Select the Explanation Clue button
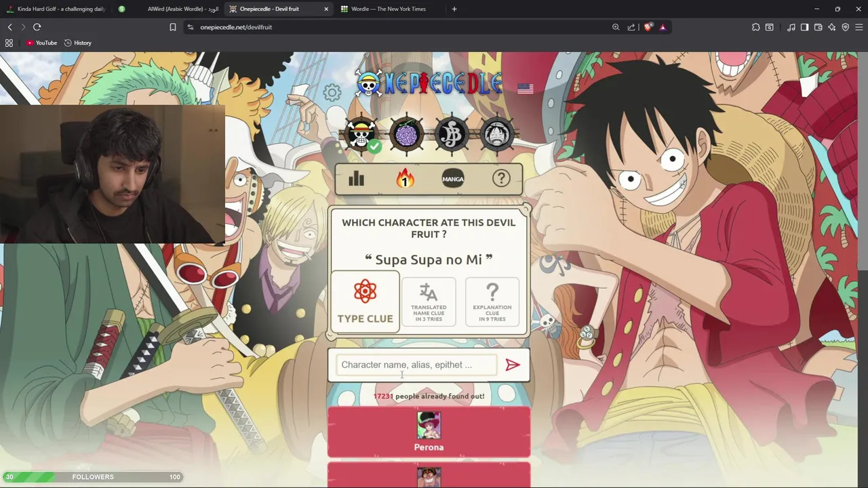The width and height of the screenshot is (868, 488). [492, 302]
